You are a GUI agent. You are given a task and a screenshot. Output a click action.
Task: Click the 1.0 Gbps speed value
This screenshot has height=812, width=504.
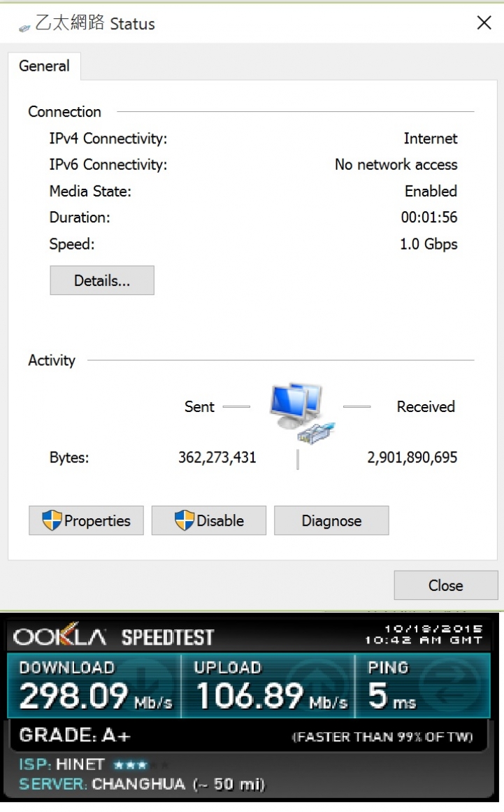click(429, 244)
